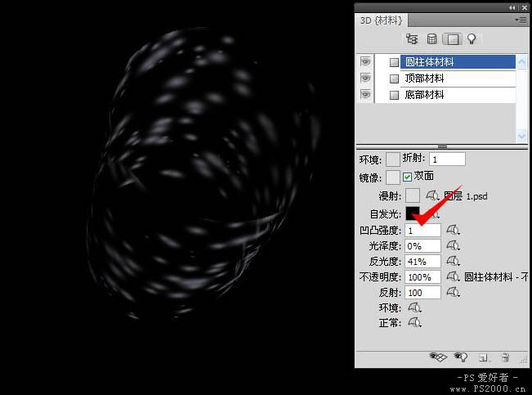Click the 环境 color swatch

tap(393, 159)
